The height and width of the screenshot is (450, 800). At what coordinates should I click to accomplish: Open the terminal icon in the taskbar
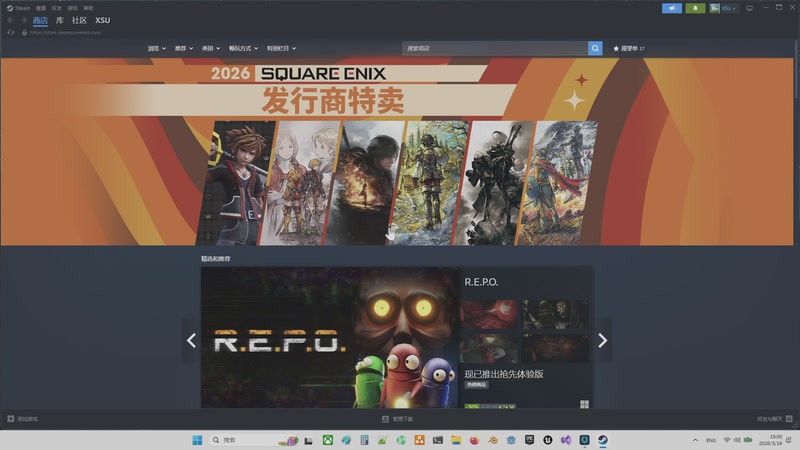[x=438, y=440]
